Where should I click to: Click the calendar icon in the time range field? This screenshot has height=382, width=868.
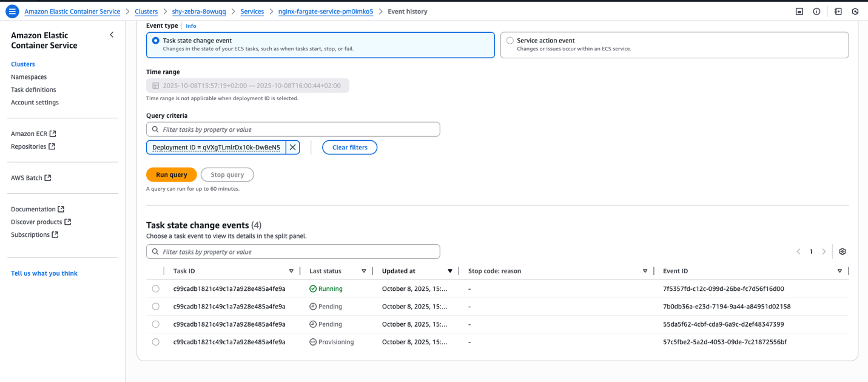pyautogui.click(x=155, y=85)
